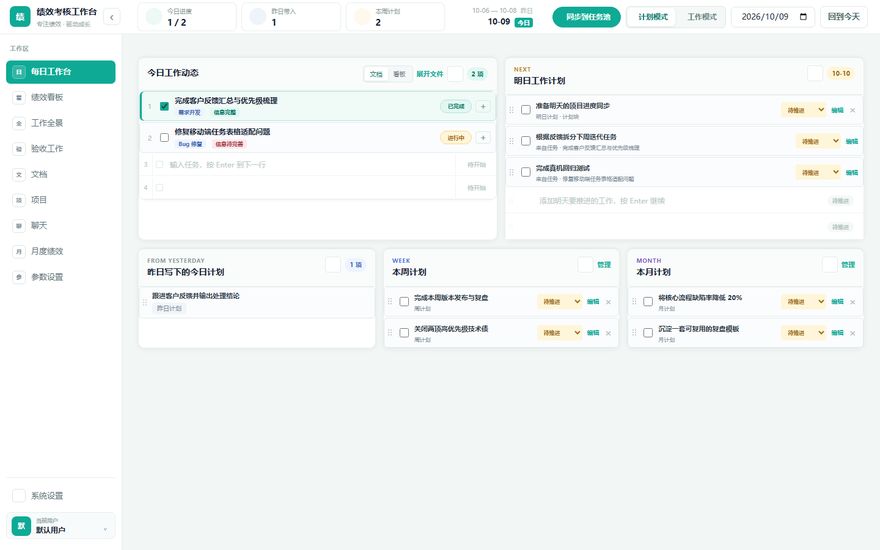Image resolution: width=880 pixels, height=550 pixels.
Task: Click the 参数设置 sidebar icon
Action: (x=19, y=277)
